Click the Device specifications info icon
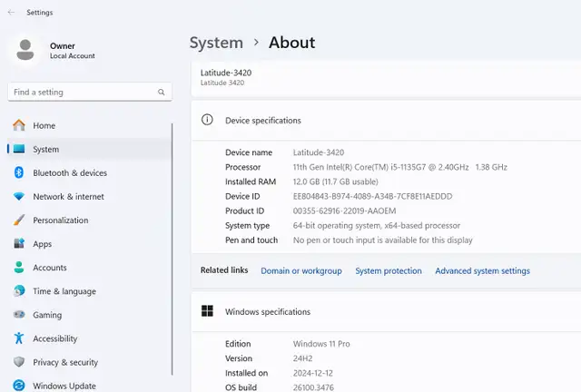 [207, 120]
